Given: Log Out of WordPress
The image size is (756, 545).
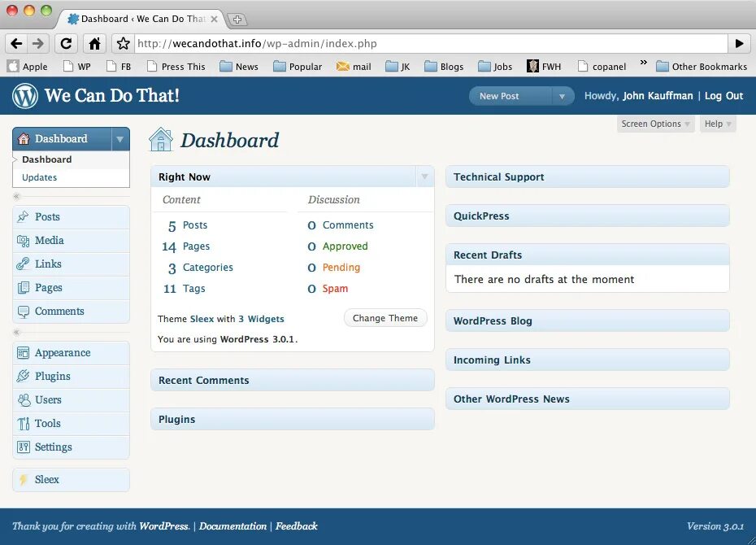Looking at the screenshot, I should (723, 96).
